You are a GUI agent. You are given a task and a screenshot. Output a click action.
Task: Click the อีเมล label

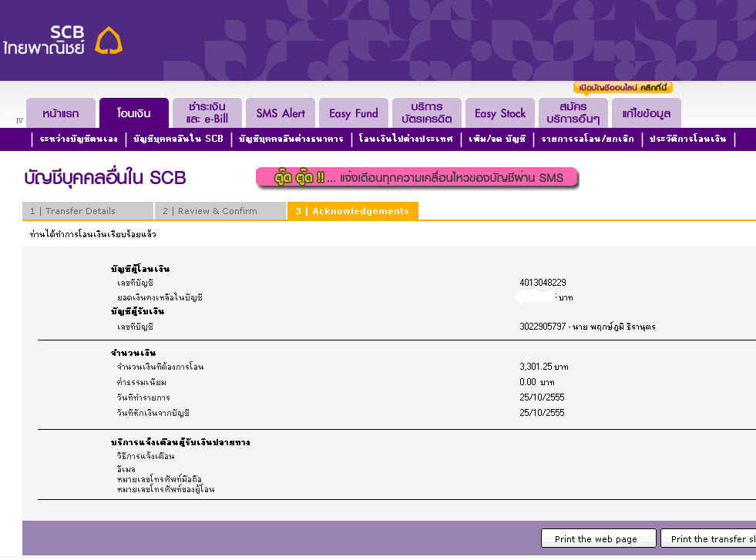[x=126, y=469]
